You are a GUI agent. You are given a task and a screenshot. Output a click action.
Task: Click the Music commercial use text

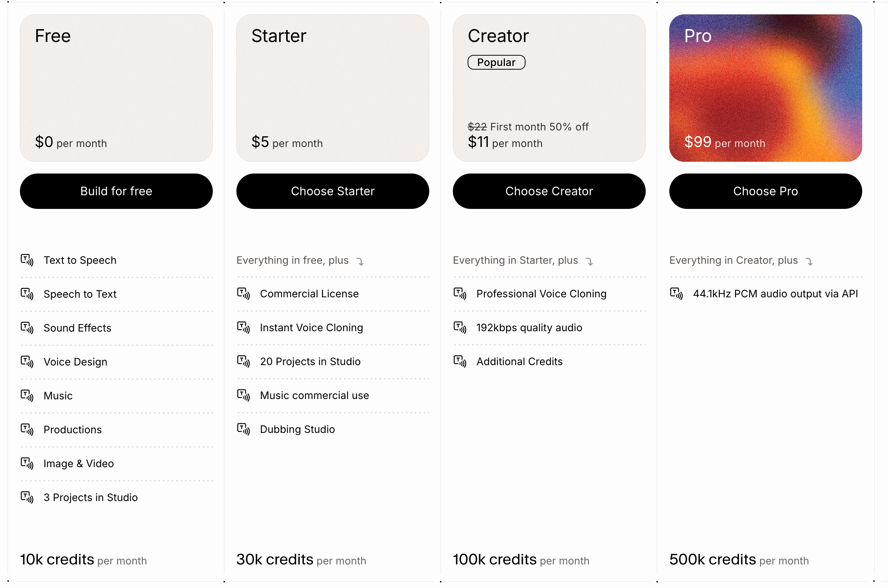coord(314,395)
